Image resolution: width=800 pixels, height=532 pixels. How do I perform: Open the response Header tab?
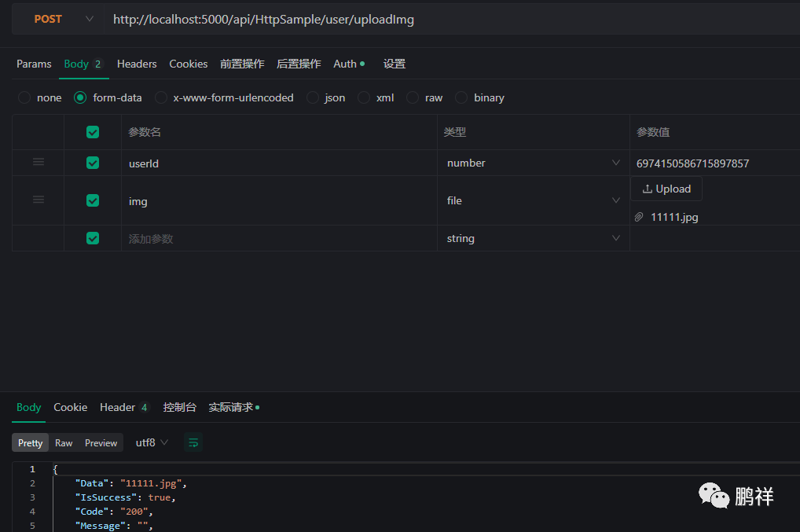tap(124, 407)
